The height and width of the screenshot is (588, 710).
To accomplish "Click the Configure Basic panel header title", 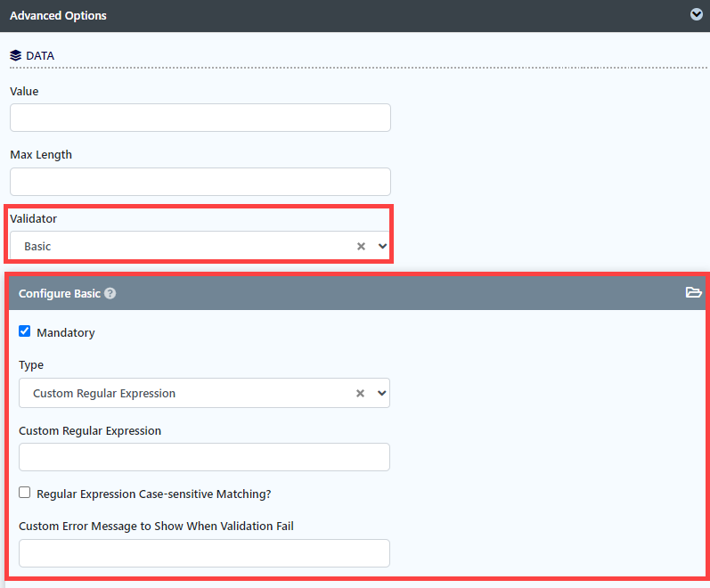I will [x=60, y=293].
